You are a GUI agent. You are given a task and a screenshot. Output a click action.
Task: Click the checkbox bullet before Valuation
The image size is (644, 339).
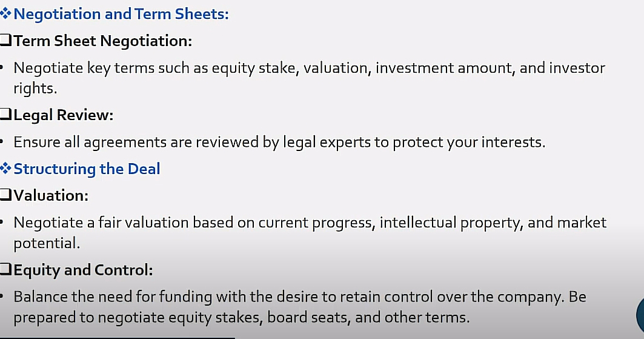tap(5, 195)
